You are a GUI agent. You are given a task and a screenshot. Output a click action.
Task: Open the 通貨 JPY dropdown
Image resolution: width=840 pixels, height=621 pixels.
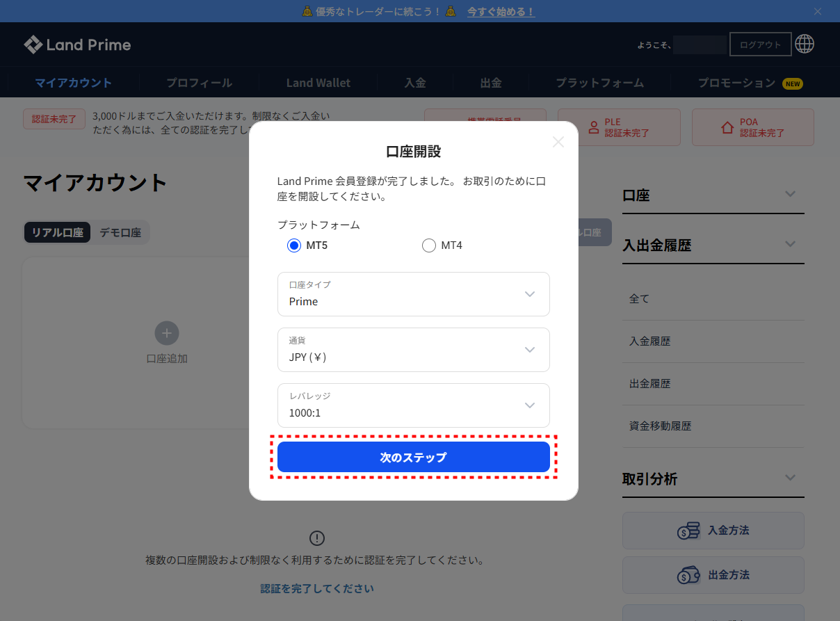(414, 350)
